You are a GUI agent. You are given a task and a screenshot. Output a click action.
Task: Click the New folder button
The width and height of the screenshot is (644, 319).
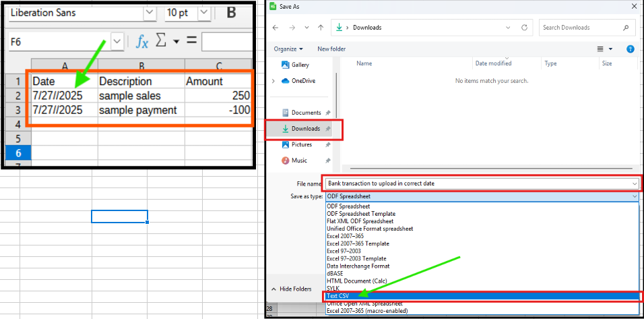tap(331, 49)
